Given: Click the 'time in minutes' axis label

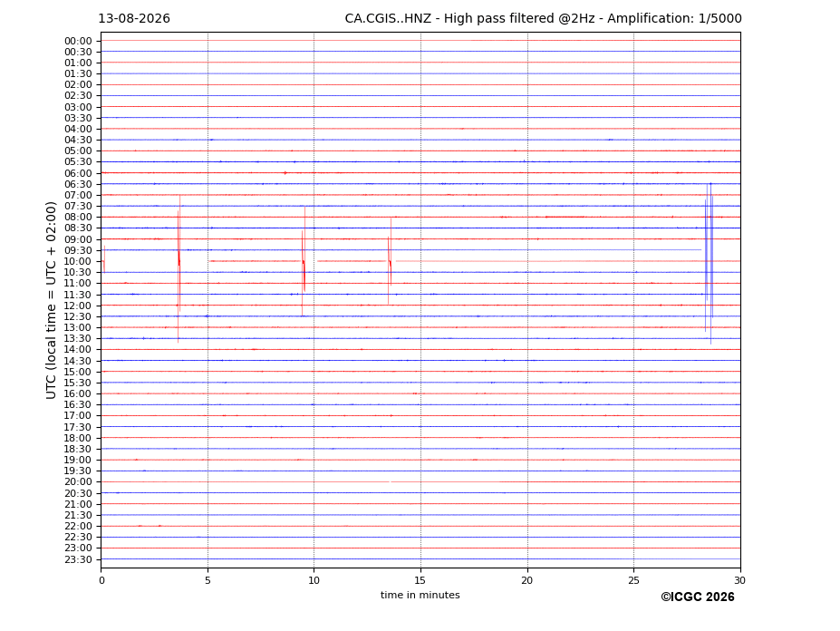Looking at the screenshot, I should point(420,595).
